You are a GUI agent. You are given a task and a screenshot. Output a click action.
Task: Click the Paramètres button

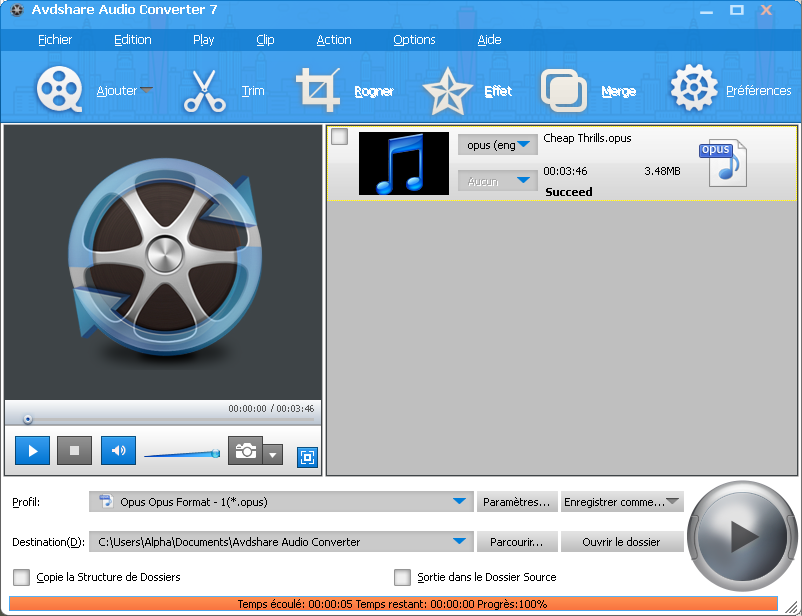coord(517,502)
